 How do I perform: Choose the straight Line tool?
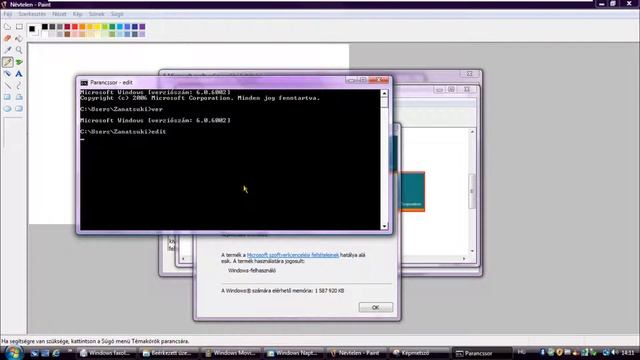(7, 86)
